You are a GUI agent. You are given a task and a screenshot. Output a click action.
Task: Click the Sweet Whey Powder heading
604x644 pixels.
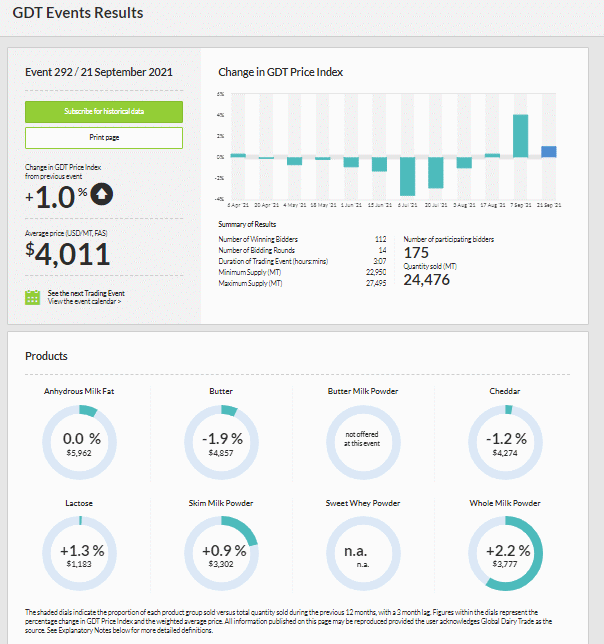(x=363, y=503)
